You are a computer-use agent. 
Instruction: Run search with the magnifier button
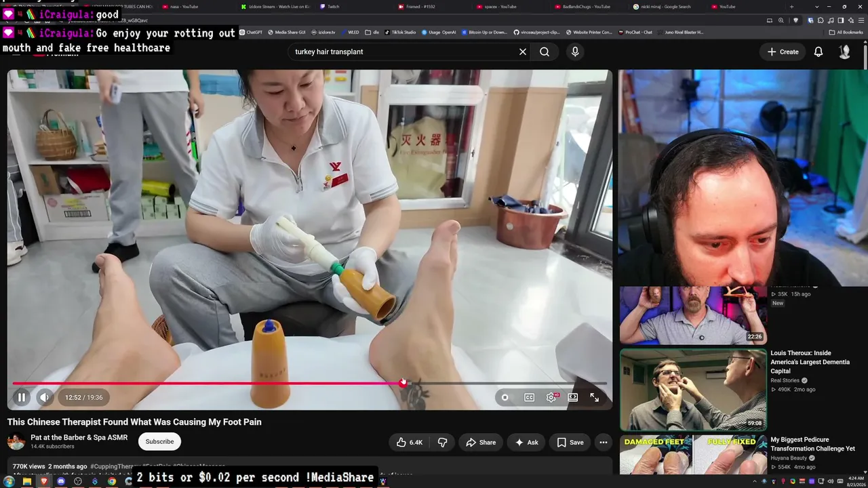545,52
